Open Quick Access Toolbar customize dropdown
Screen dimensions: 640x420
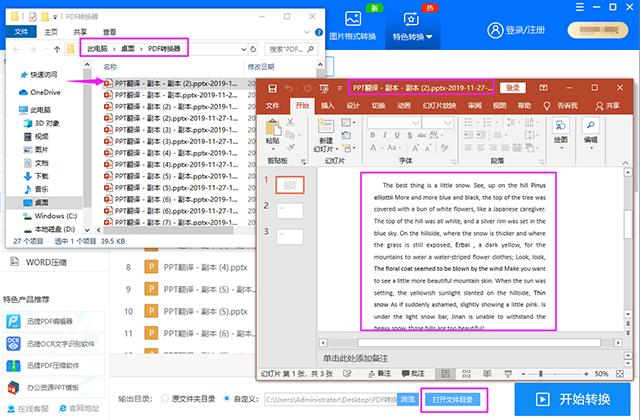[340, 88]
